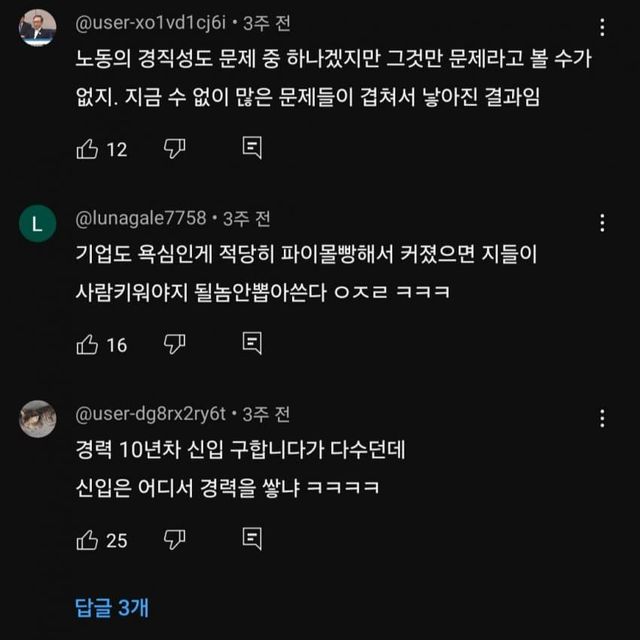Open @user-xo1vd1cj6i profile picture

[38, 27]
